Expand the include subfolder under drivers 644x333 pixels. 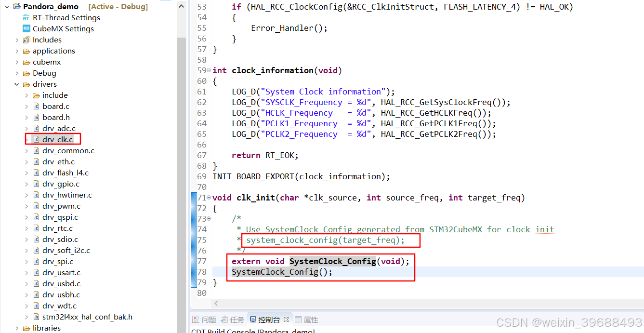26,95
